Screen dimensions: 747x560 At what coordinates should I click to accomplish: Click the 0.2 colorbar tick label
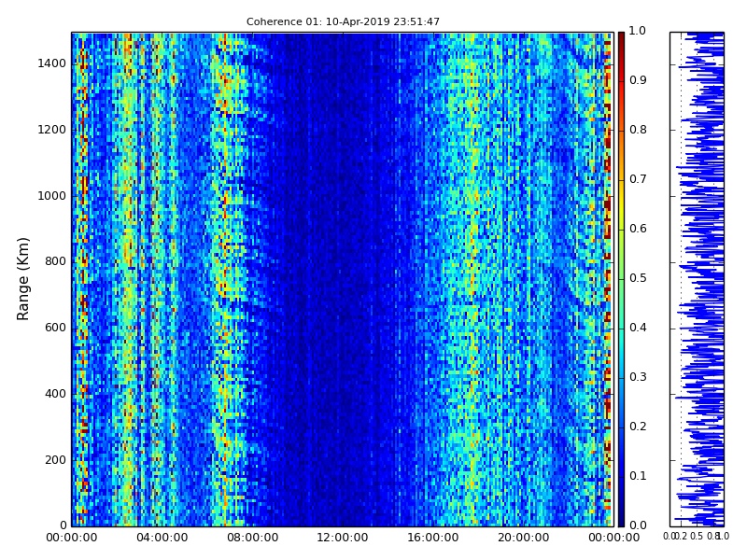638,427
